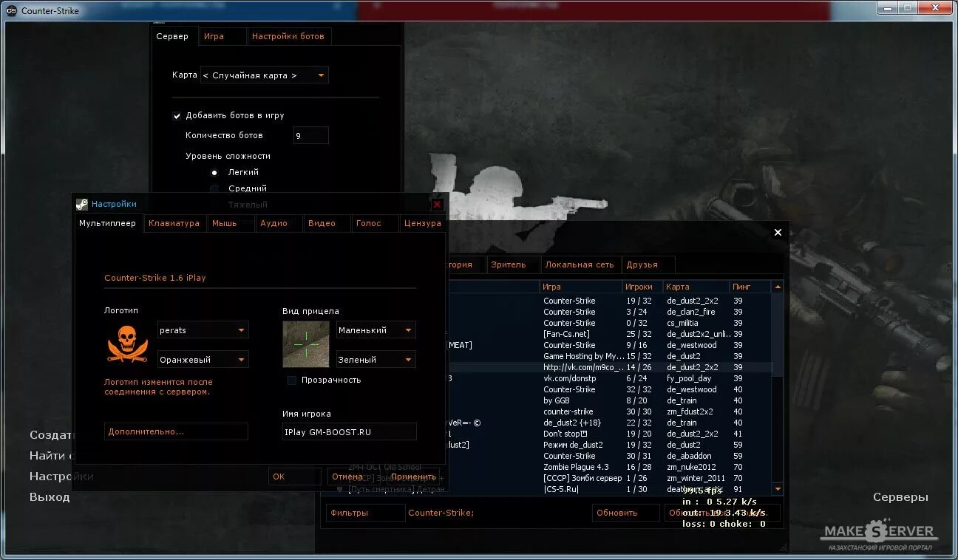
Task: Sort servers by the Игра column header
Action: click(x=581, y=287)
